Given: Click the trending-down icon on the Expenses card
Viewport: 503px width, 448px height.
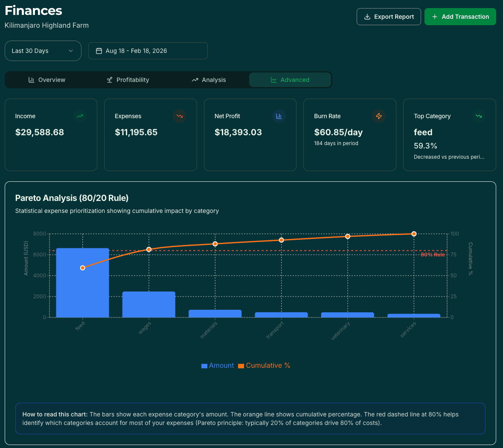Looking at the screenshot, I should [179, 116].
